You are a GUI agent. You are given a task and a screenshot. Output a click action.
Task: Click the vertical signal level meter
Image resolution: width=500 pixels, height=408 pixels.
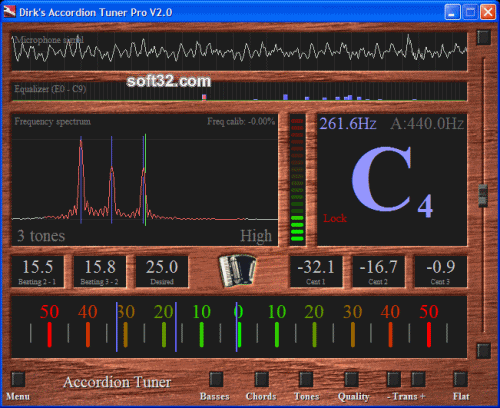click(x=297, y=179)
